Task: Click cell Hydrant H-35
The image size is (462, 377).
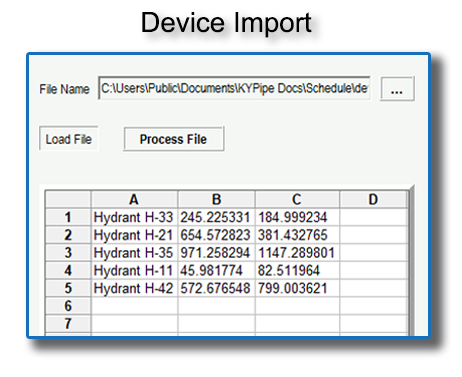Action: pyautogui.click(x=134, y=253)
